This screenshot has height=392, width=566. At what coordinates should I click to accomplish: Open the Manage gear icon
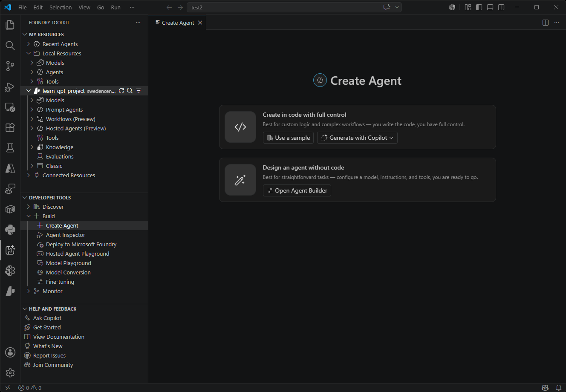(10, 373)
